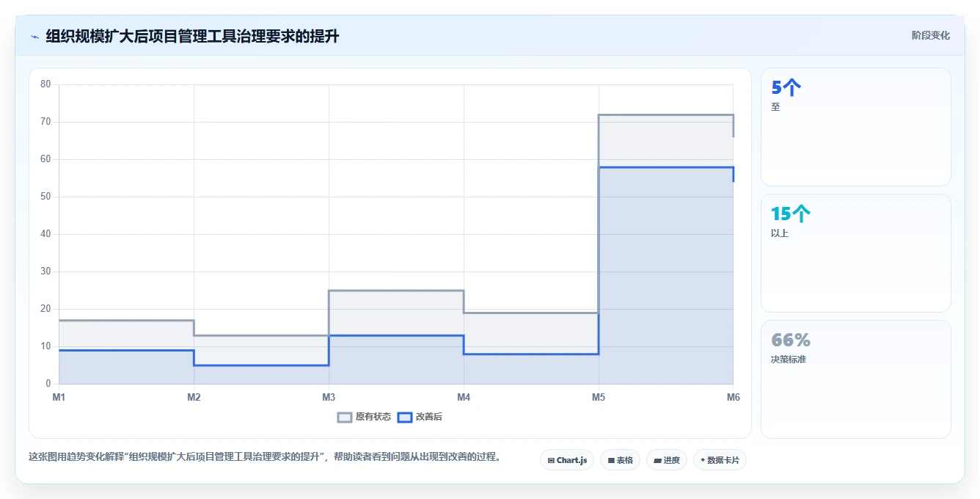The width and height of the screenshot is (980, 499).
Task: Click the 10 y-axis value
Action: tap(45, 346)
